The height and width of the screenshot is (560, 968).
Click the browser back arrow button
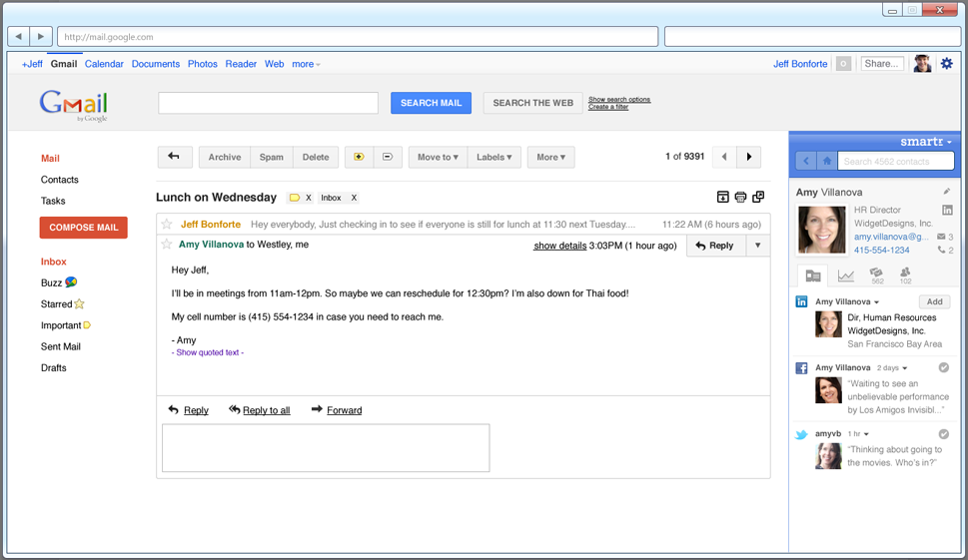19,36
